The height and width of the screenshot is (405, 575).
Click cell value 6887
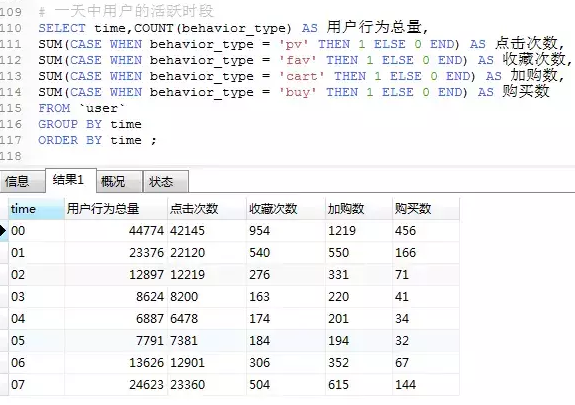tap(150, 319)
